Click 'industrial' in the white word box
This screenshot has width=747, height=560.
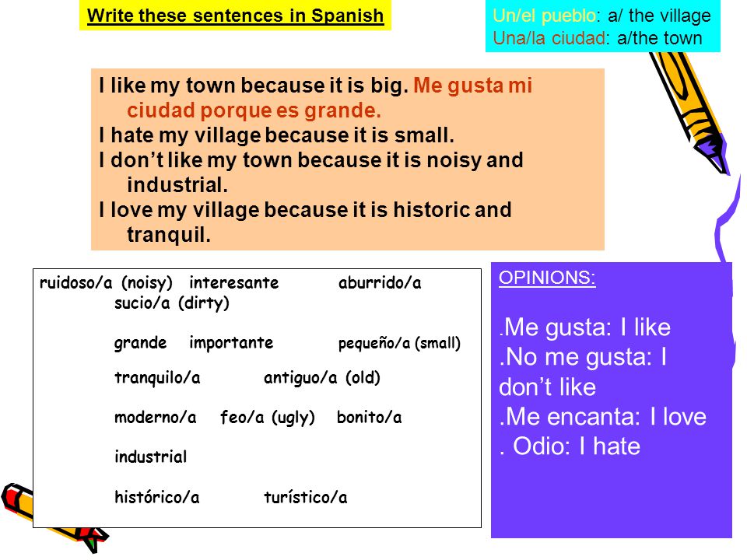[x=150, y=457]
